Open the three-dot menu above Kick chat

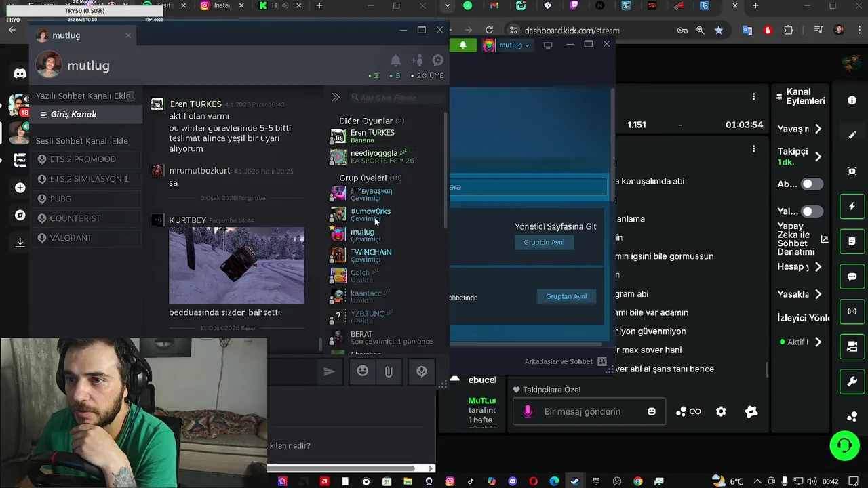(753, 148)
